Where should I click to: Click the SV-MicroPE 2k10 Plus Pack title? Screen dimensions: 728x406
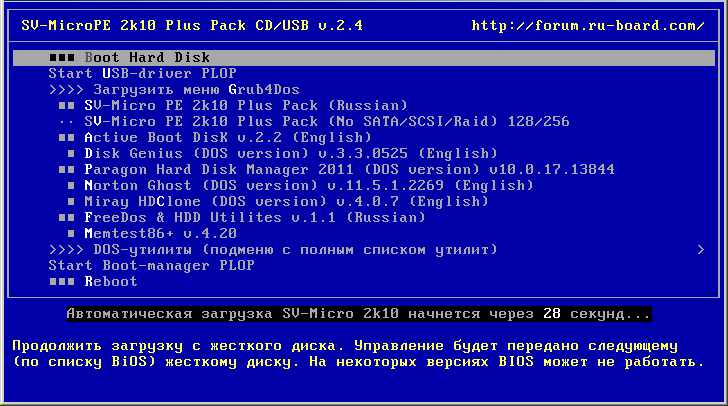pyautogui.click(x=192, y=25)
